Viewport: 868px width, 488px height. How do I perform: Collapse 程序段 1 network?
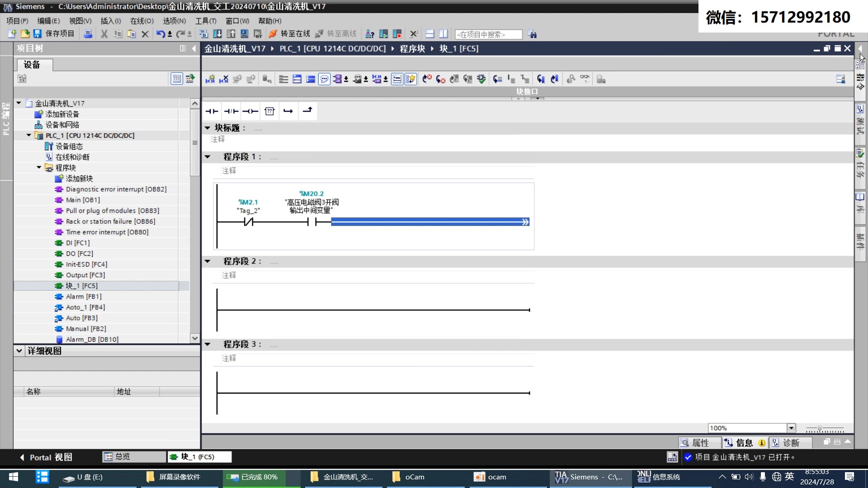pos(208,157)
